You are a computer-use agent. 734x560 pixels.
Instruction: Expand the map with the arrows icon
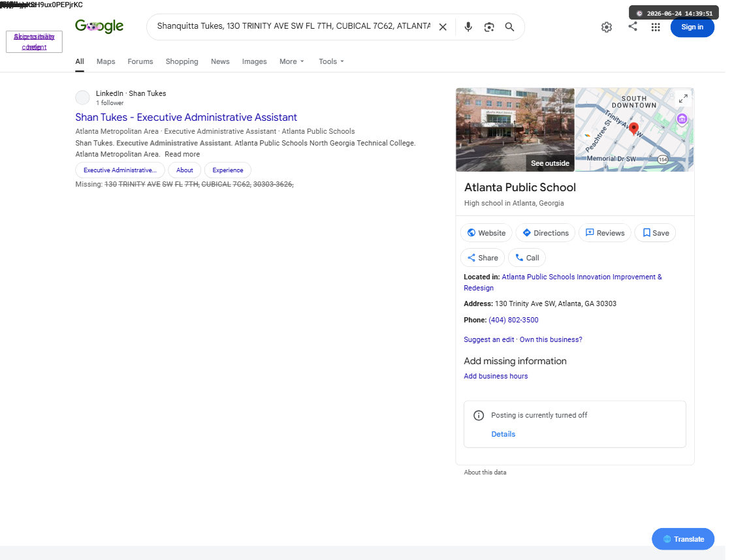coord(683,99)
